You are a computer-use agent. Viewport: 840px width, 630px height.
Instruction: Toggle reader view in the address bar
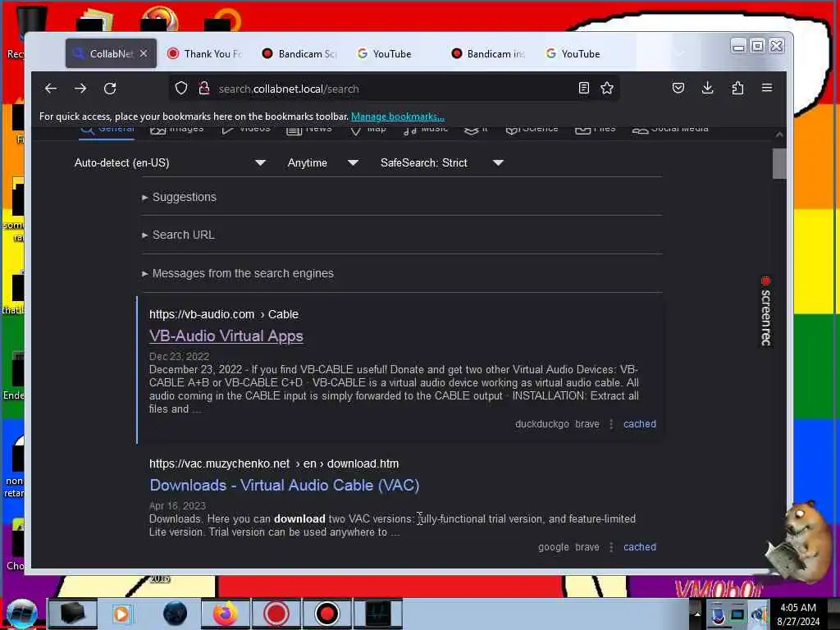tap(584, 88)
